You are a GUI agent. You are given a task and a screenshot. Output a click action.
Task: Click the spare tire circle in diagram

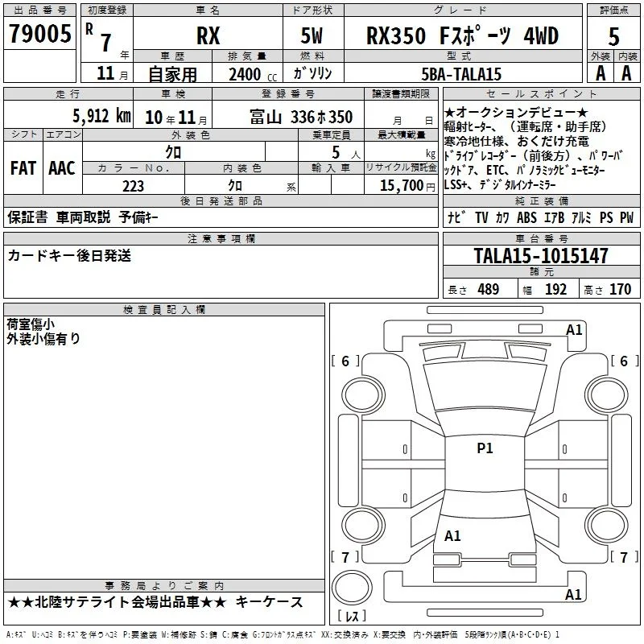(352, 588)
